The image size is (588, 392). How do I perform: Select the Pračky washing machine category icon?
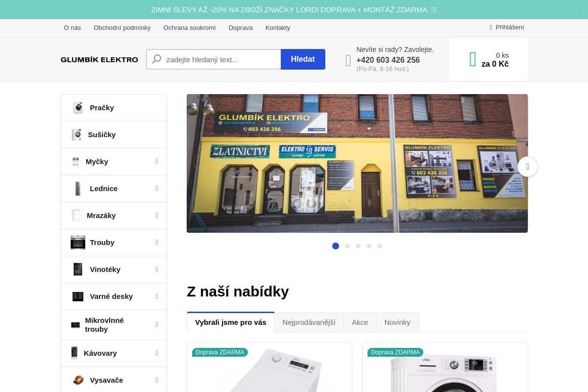[78, 107]
